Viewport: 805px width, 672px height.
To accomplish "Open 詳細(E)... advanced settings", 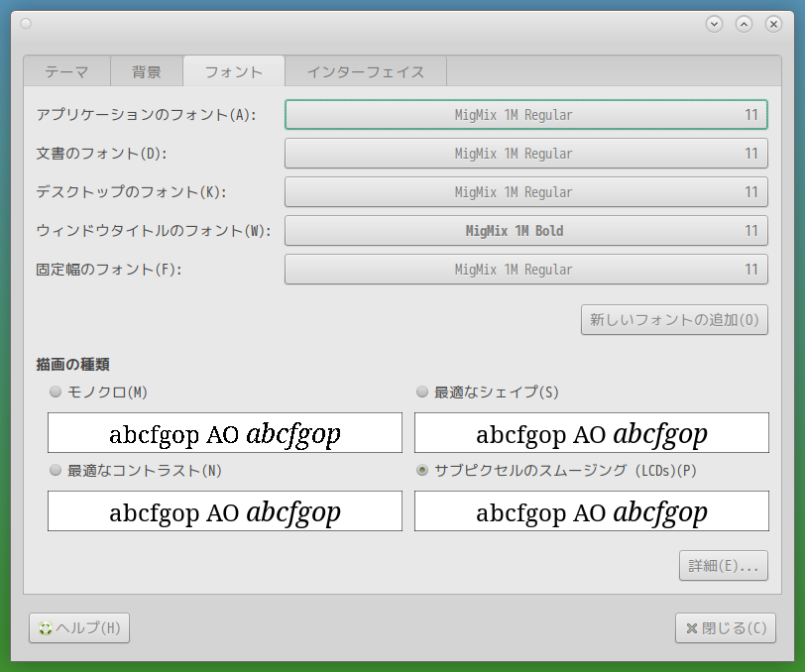I will [724, 566].
